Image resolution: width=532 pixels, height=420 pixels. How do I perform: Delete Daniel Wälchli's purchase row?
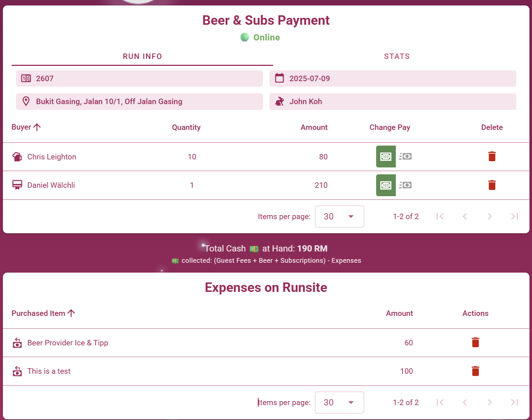click(x=492, y=185)
